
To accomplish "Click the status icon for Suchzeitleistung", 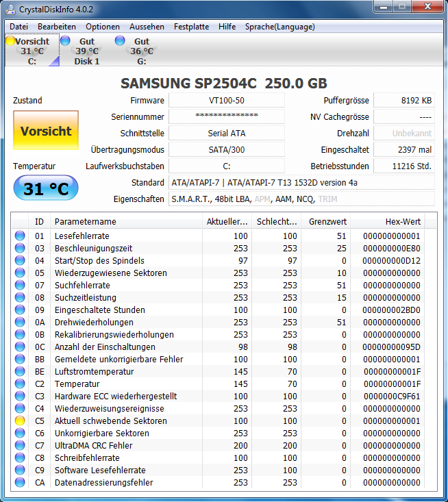I will pyautogui.click(x=20, y=297).
